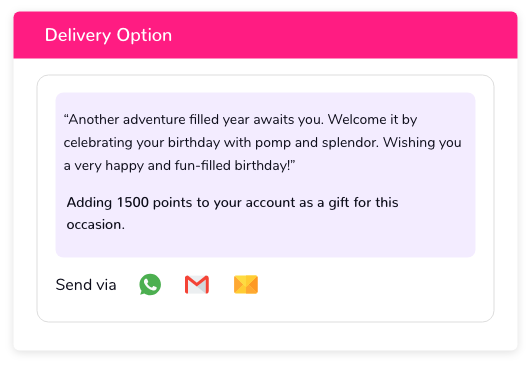Click the word 'Delivery' in the header
This screenshot has width=531, height=366.
(78, 35)
